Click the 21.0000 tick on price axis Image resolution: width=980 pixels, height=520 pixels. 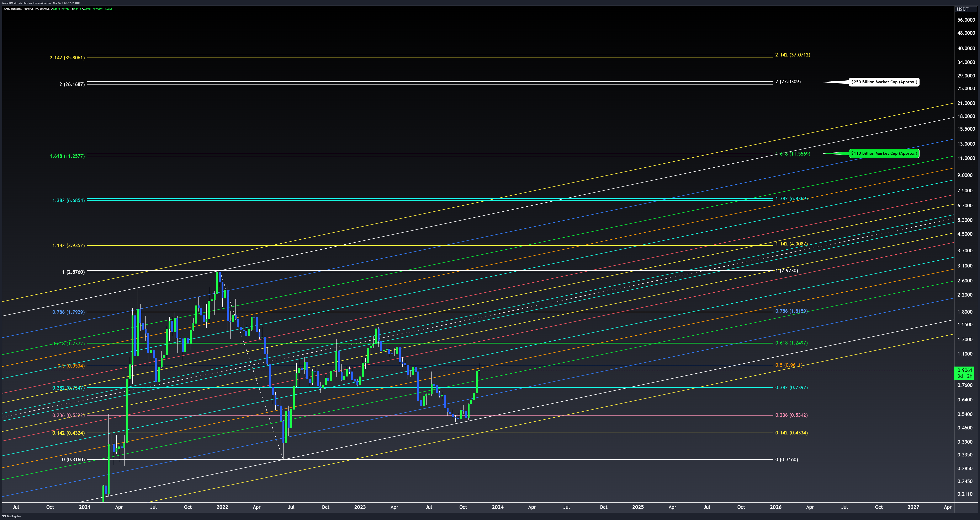tap(966, 103)
